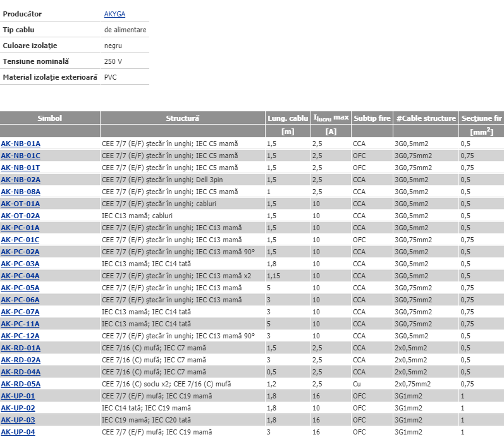
Task: Open product link AK-PC-12A
Action: point(20,336)
